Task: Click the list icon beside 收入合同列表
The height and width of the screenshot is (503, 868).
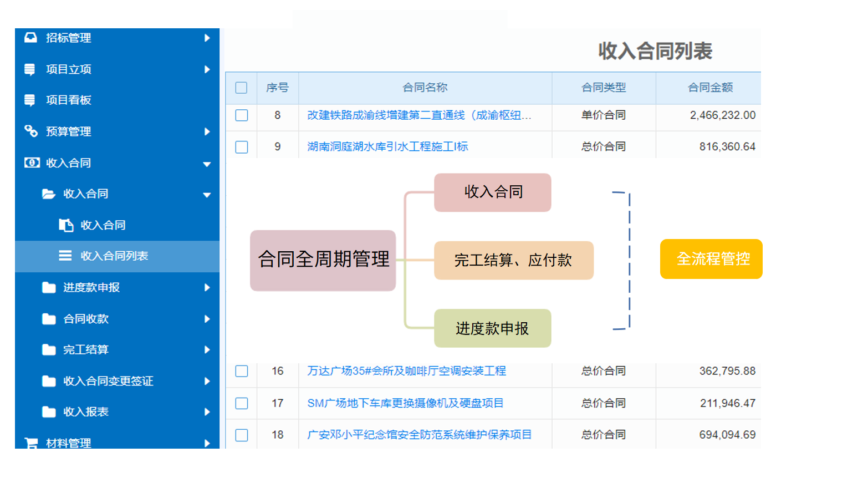Action: pyautogui.click(x=65, y=256)
